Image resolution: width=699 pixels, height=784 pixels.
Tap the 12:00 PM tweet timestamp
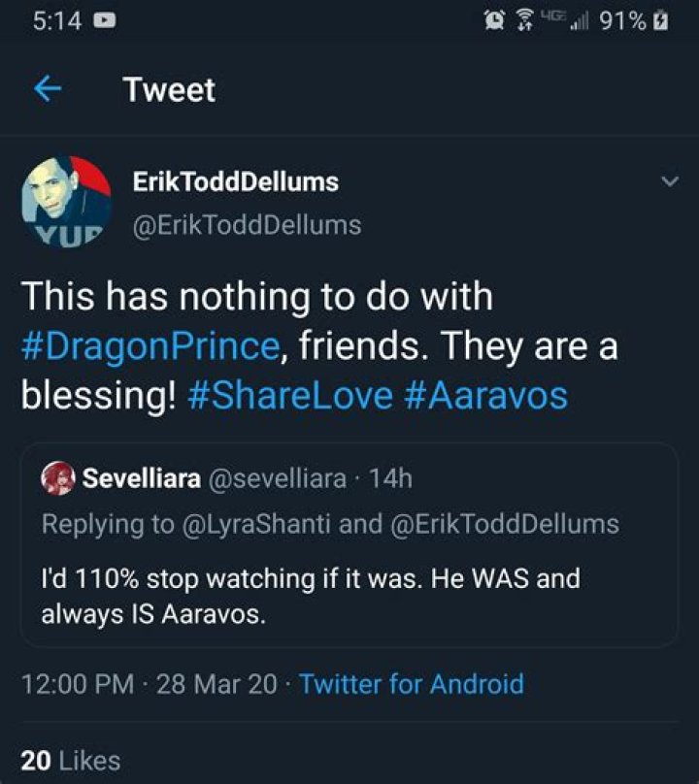point(78,684)
